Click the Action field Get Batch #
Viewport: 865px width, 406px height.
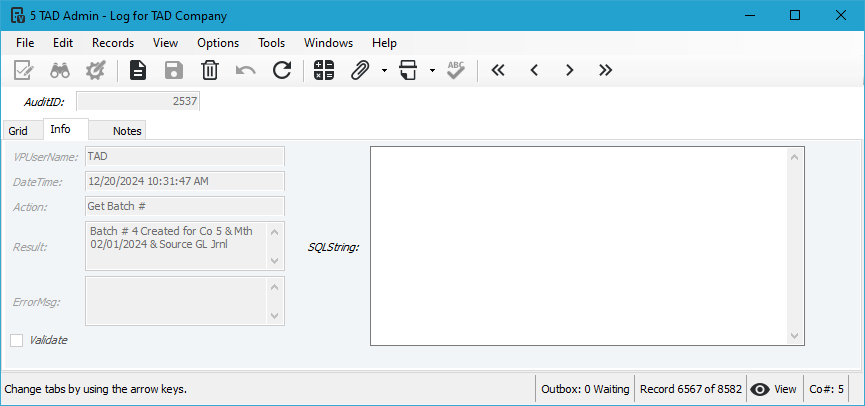click(185, 206)
